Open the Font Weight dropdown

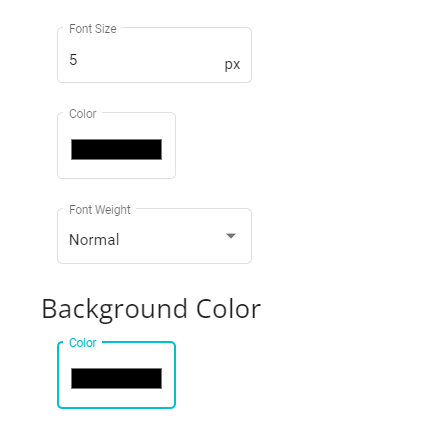(x=154, y=236)
